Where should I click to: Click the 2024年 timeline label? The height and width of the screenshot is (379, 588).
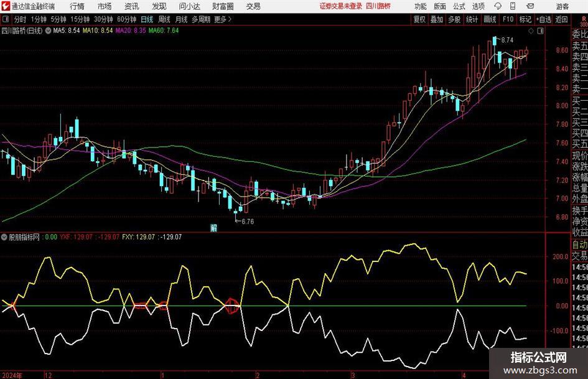pos(12,375)
